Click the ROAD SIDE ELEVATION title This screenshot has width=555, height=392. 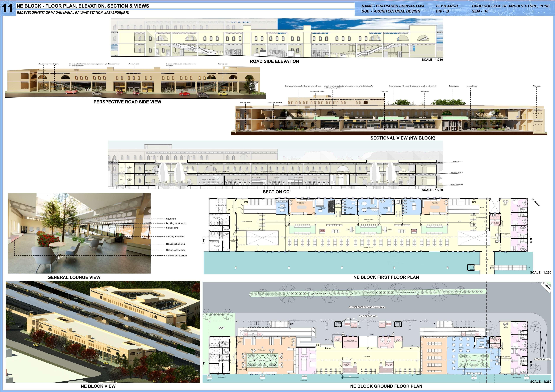[x=274, y=61]
